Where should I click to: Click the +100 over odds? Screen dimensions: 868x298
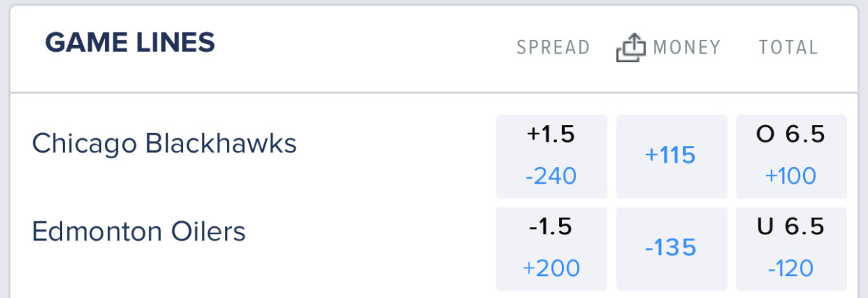(x=791, y=176)
